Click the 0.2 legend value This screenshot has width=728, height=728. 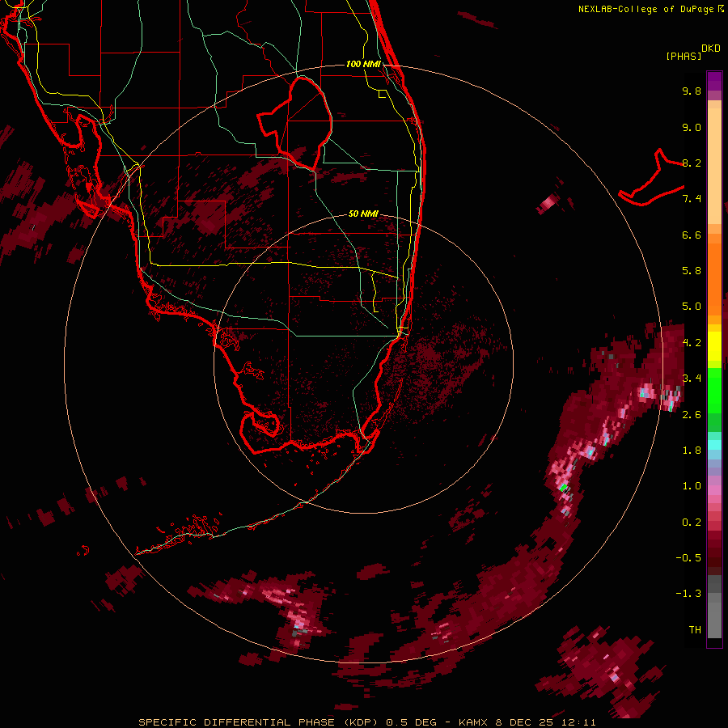(x=692, y=522)
